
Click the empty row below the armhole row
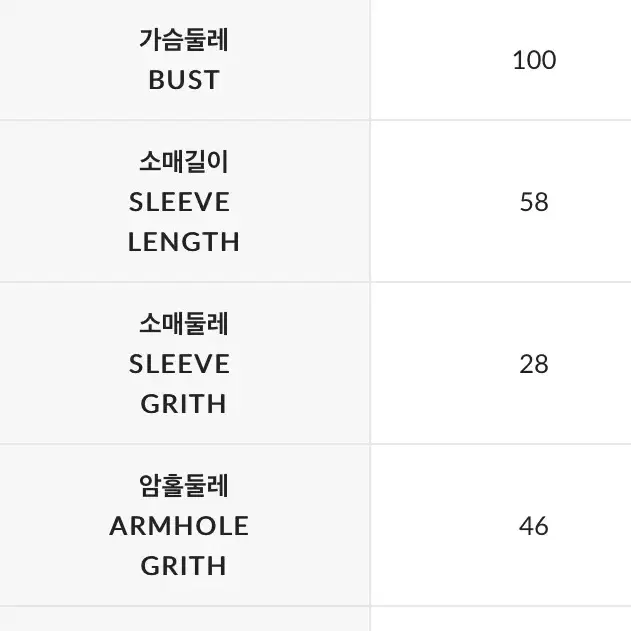[x=316, y=619]
